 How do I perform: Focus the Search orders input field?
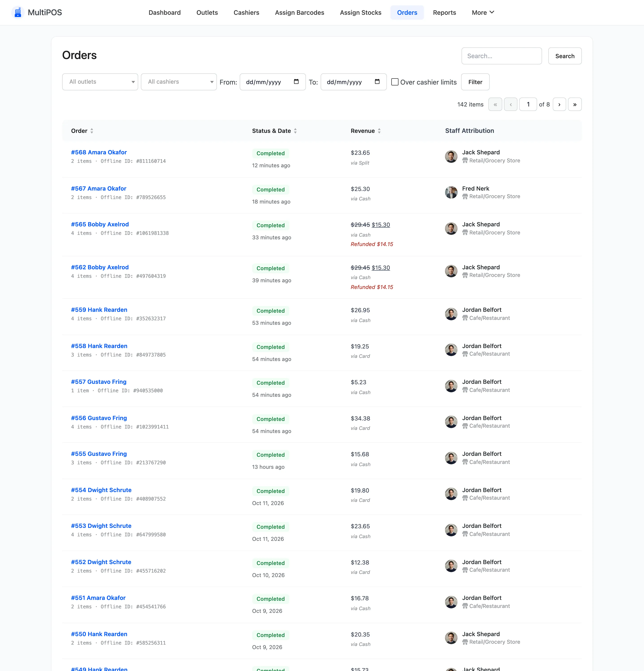coord(502,56)
